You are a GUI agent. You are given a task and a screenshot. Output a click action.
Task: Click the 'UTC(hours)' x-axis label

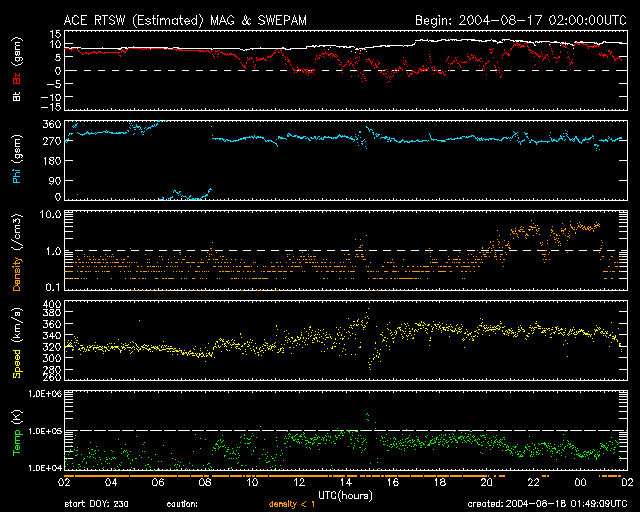coord(345,496)
